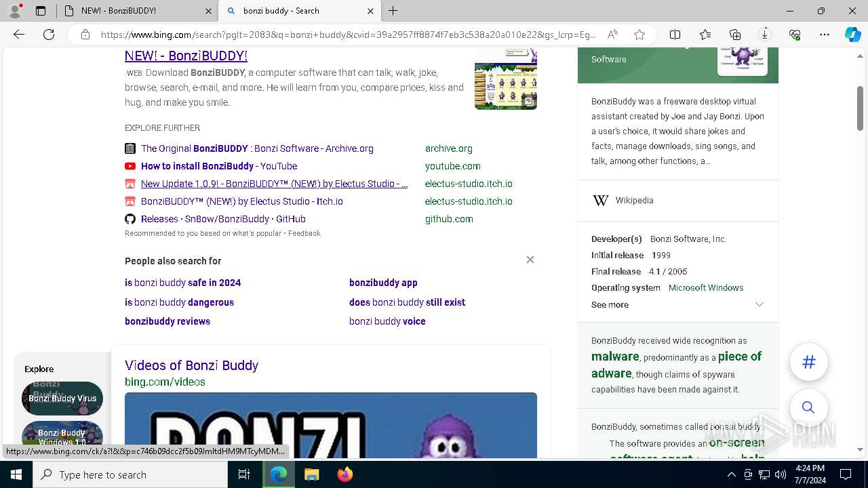
Task: Open volume control speaker icon
Action: pos(780,474)
